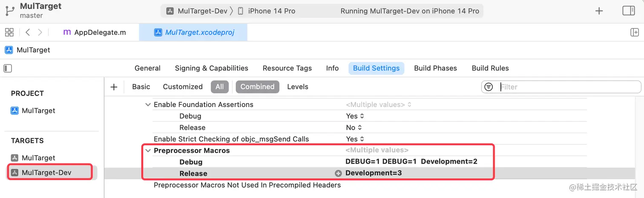Select Preprocessor Macros Not Used In Precompiled Headers
The height and width of the screenshot is (198, 644).
(x=247, y=185)
